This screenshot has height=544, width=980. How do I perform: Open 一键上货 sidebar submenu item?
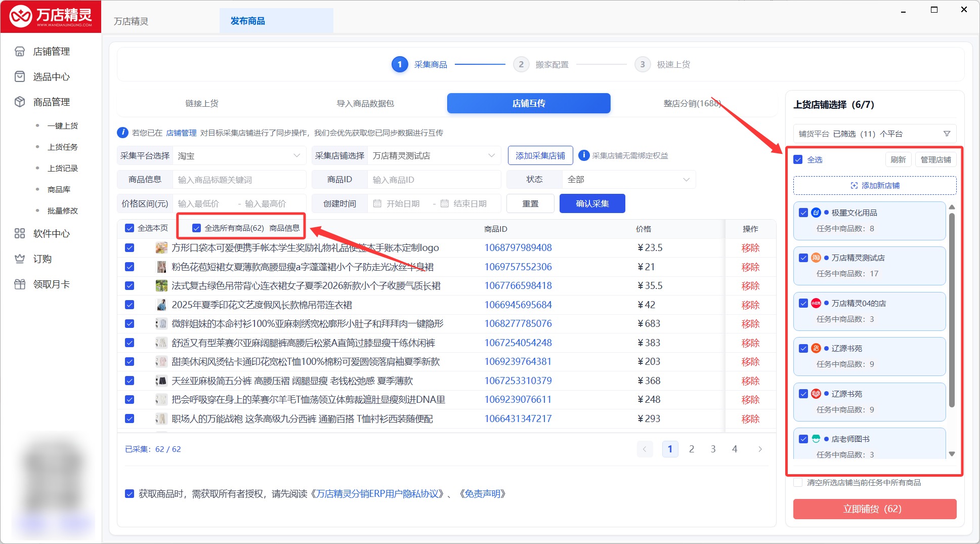coord(63,125)
